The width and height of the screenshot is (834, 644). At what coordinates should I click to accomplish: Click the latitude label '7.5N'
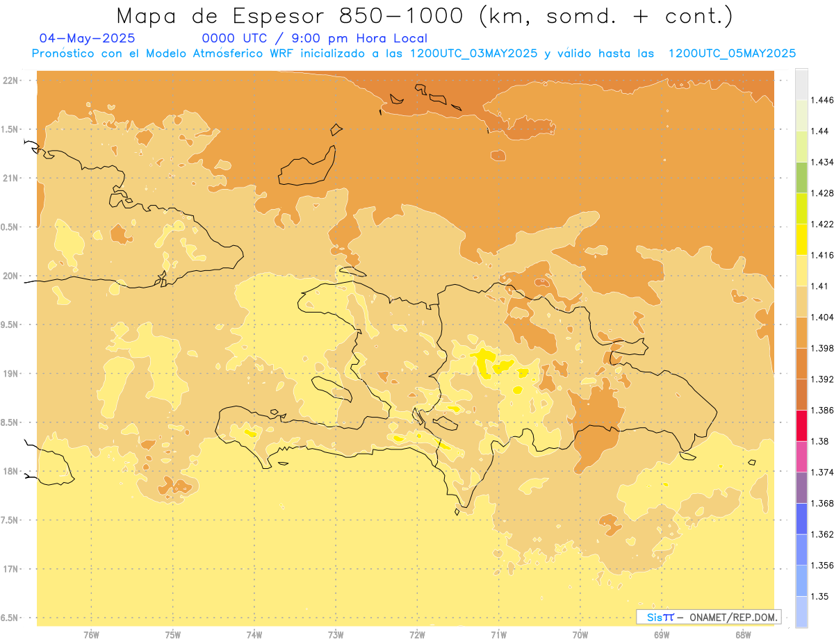point(9,520)
